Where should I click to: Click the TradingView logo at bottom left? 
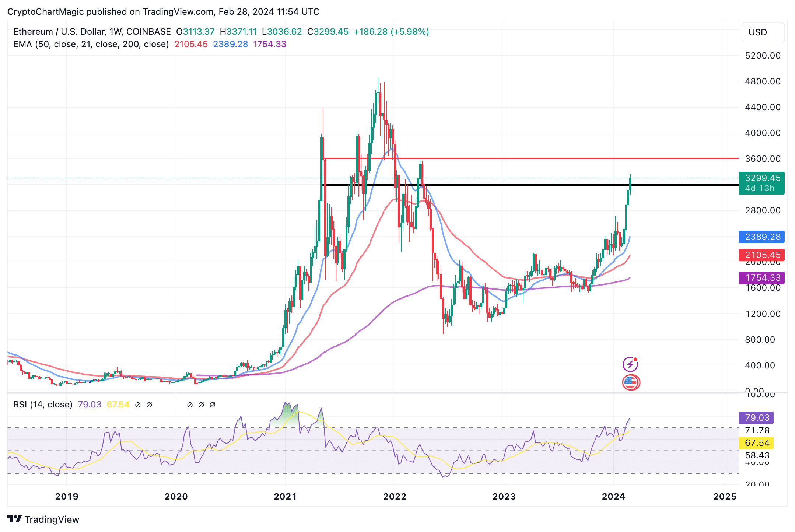[43, 519]
